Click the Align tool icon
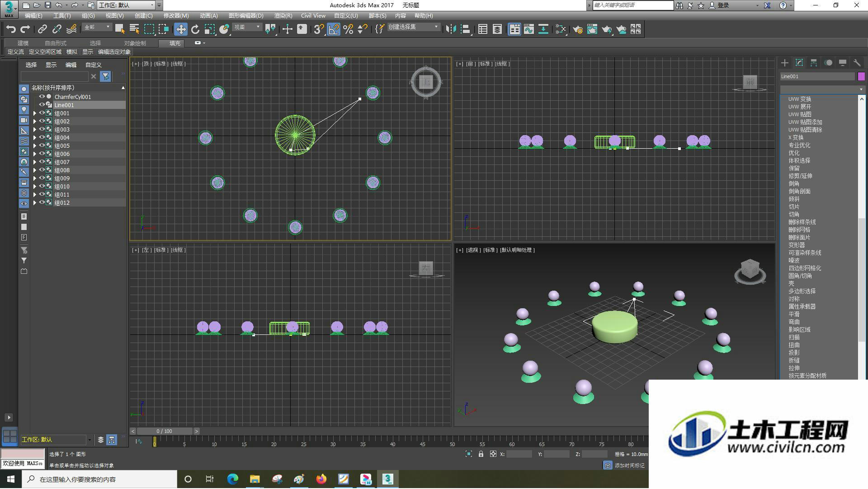This screenshot has height=489, width=868. (x=465, y=29)
